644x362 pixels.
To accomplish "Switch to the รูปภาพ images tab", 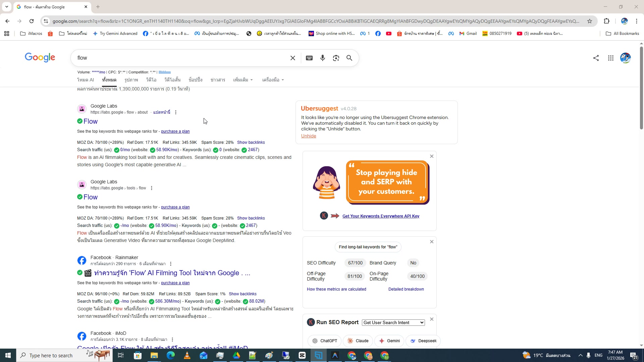I will coord(131,80).
